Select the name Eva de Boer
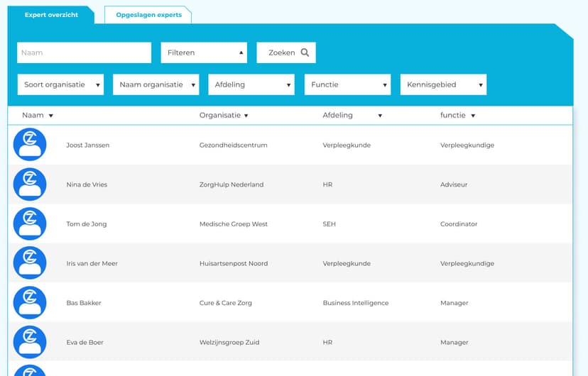This screenshot has height=376, width=588. tap(85, 342)
